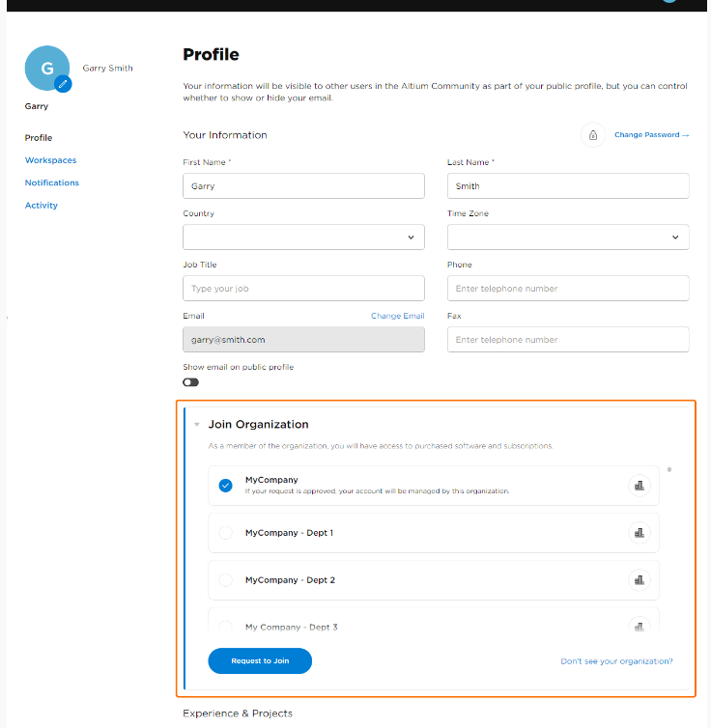Open the Activity sidebar item
Screen dimensions: 711x728
42,205
